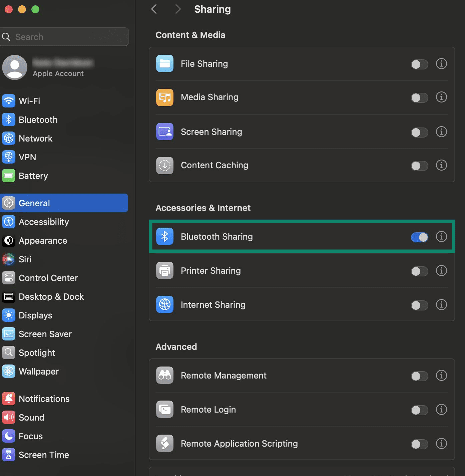This screenshot has width=465, height=476.
Task: Open Remote Login info details
Action: click(441, 410)
